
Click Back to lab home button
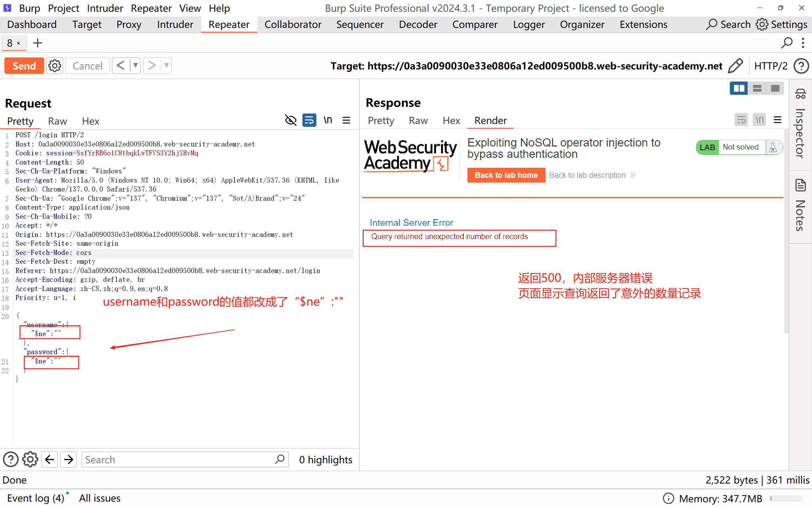pos(506,175)
